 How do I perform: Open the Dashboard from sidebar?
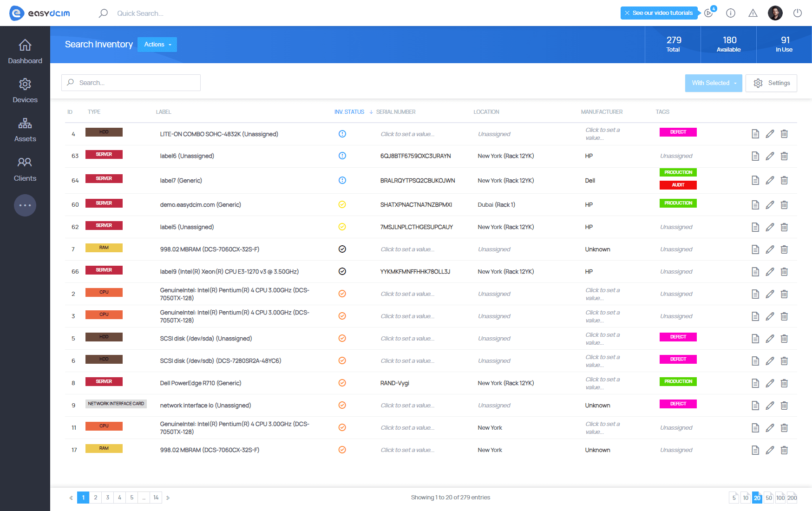click(x=25, y=52)
